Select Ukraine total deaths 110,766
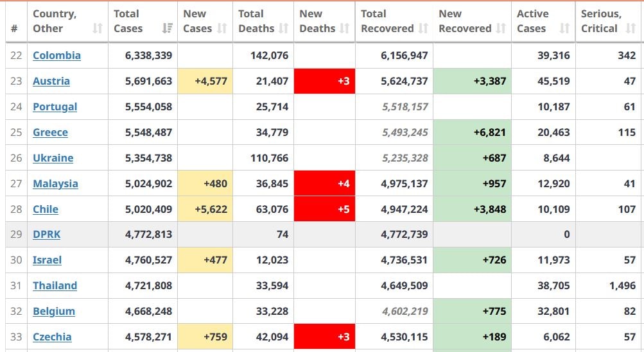 [x=270, y=158]
